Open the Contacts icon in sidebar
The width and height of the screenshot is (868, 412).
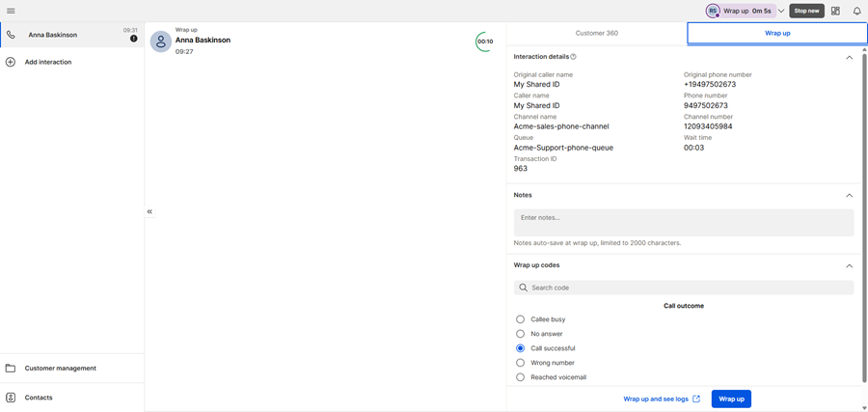coord(11,398)
